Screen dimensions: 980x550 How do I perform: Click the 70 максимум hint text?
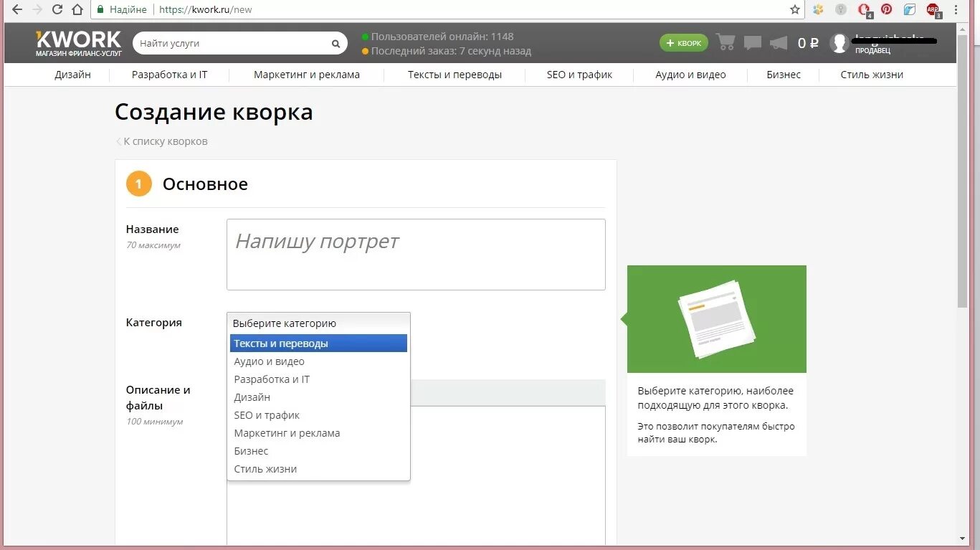coord(153,245)
